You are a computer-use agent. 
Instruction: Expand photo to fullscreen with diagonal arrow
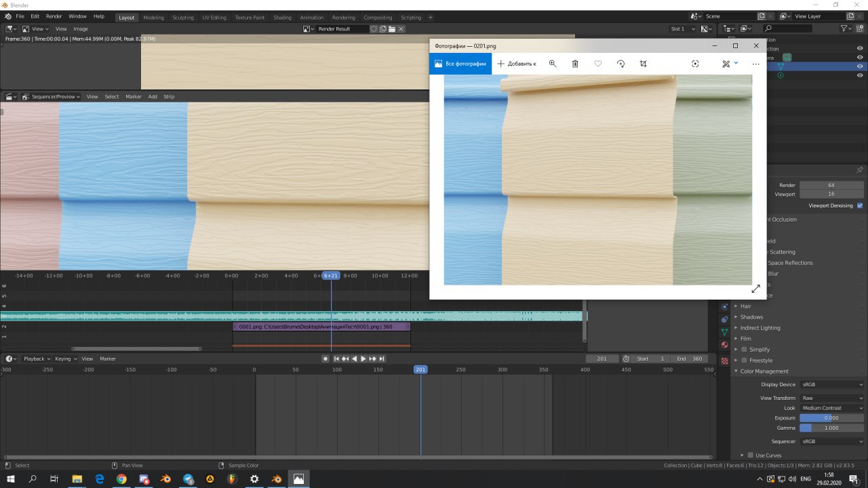(756, 289)
